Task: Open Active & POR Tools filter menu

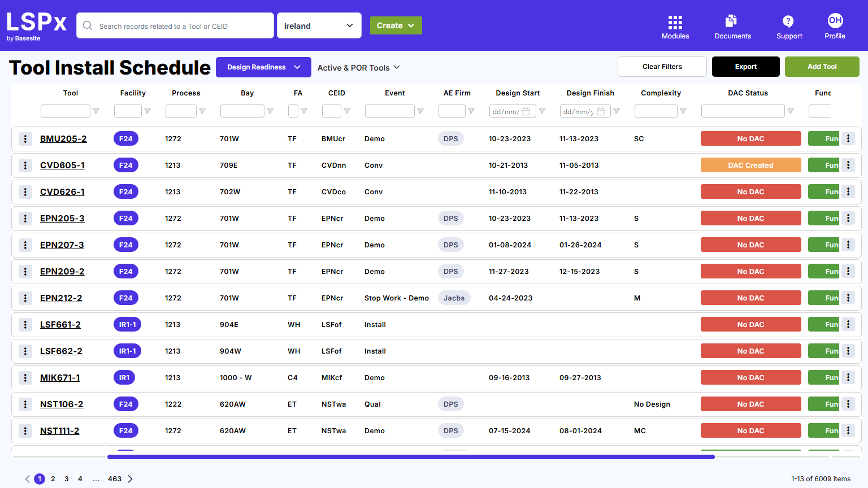Action: point(358,68)
